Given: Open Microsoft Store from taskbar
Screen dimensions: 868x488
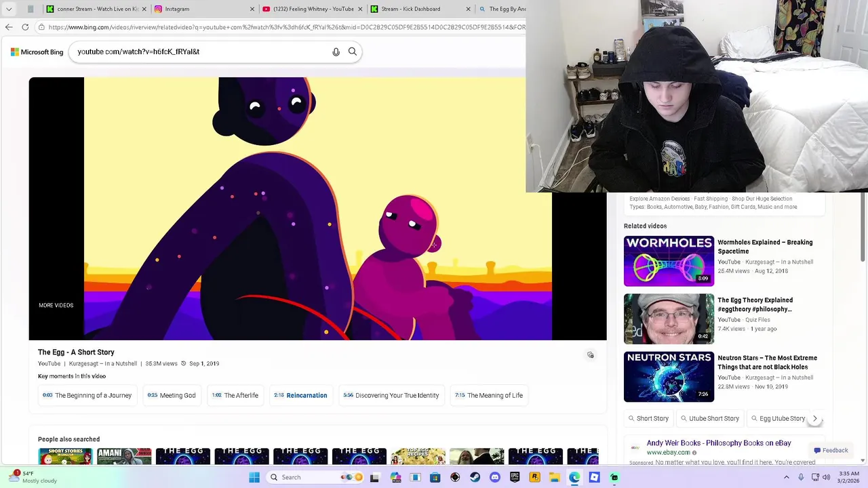Looking at the screenshot, I should click(x=435, y=477).
